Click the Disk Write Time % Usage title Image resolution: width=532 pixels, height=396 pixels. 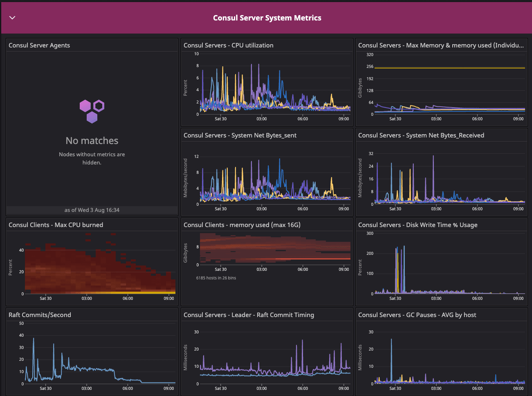[418, 225]
